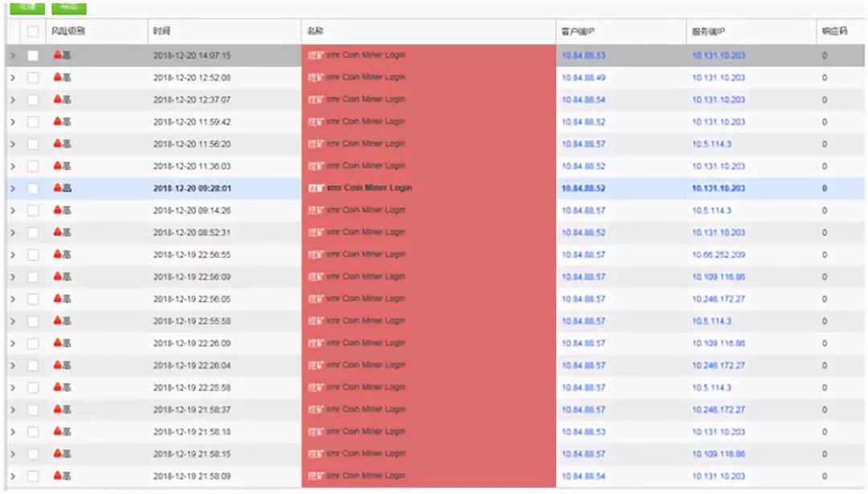Expand the 09:14:26 alert row
The image size is (868, 494).
point(13,210)
